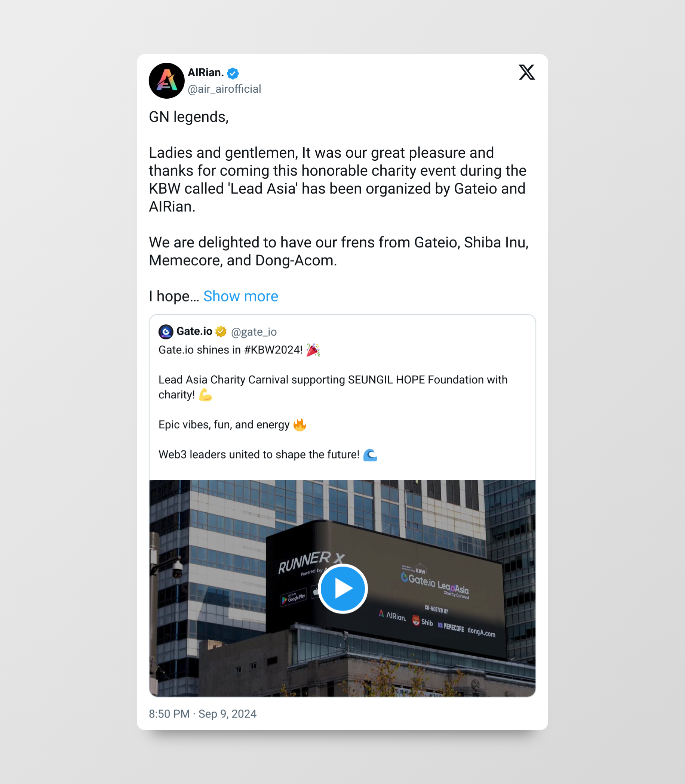Viewport: 685px width, 784px height.
Task: Click the flexed biceps emoji
Action: [205, 395]
